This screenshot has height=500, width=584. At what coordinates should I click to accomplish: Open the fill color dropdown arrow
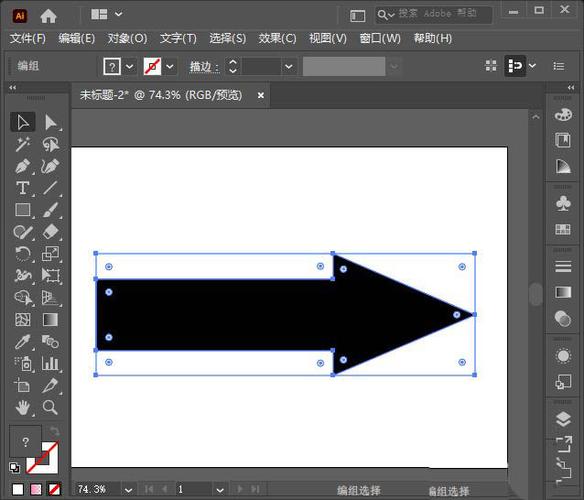129,67
